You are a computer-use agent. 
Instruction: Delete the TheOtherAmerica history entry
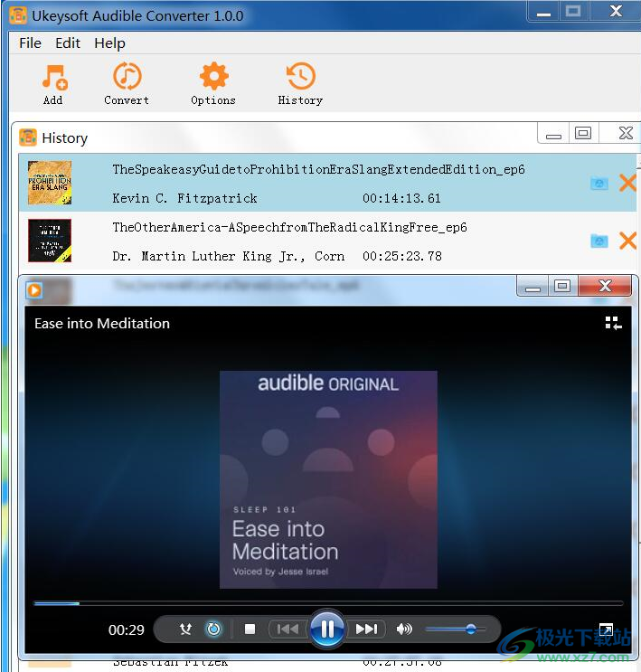pyautogui.click(x=627, y=241)
